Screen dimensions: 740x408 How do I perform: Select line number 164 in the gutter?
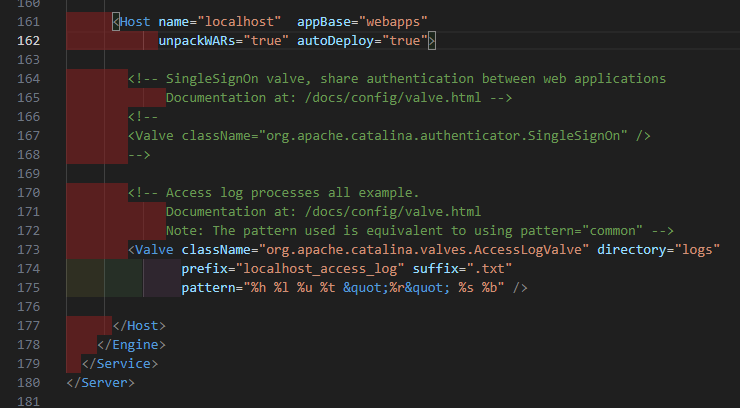click(28, 78)
